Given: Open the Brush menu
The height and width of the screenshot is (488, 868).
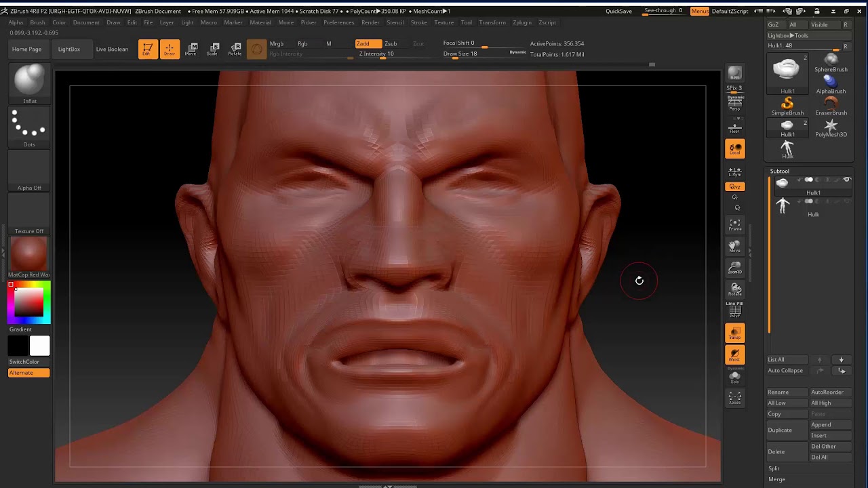Looking at the screenshot, I should click(37, 22).
